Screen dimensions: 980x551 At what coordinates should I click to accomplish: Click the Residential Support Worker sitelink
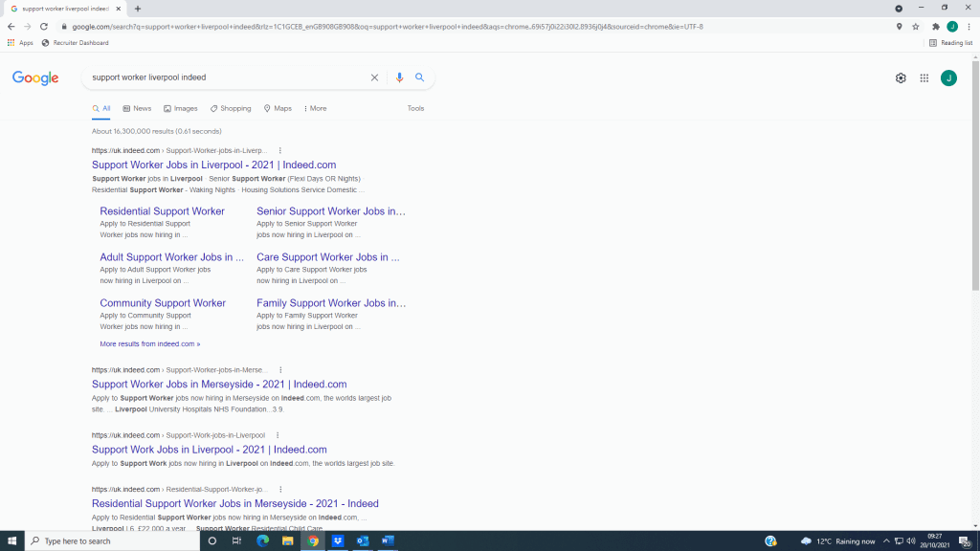[162, 211]
